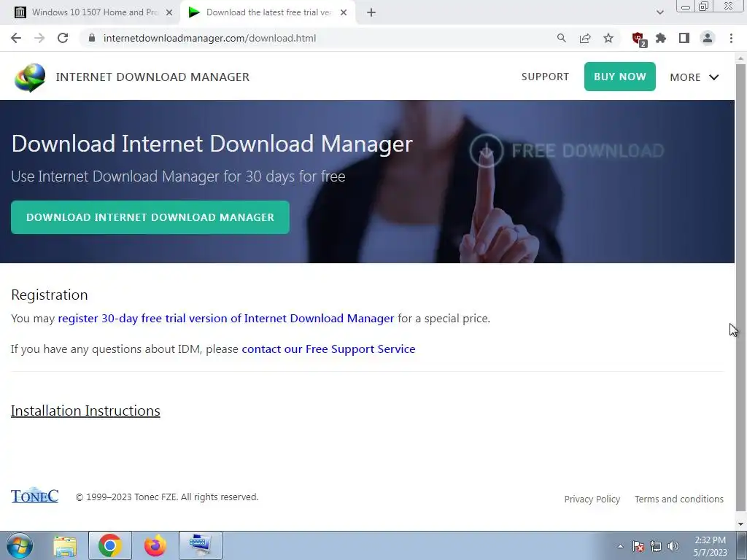
Task: Open File Explorer from taskbar
Action: click(65, 545)
